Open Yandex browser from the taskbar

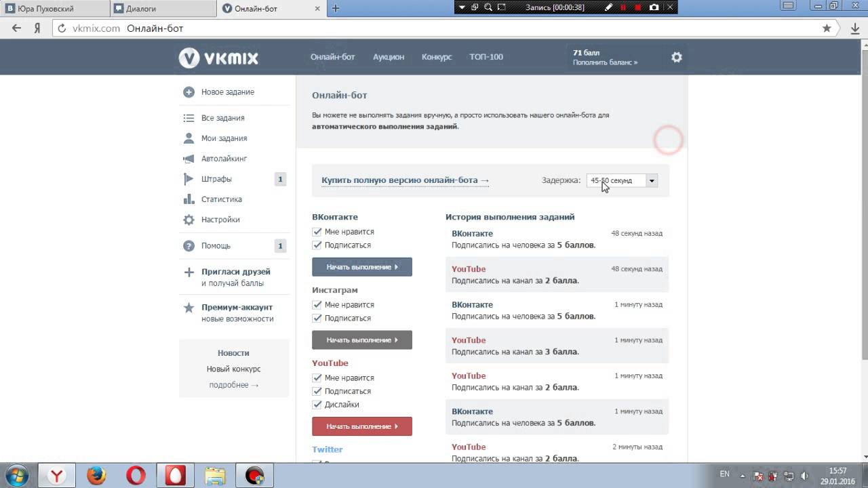point(57,476)
